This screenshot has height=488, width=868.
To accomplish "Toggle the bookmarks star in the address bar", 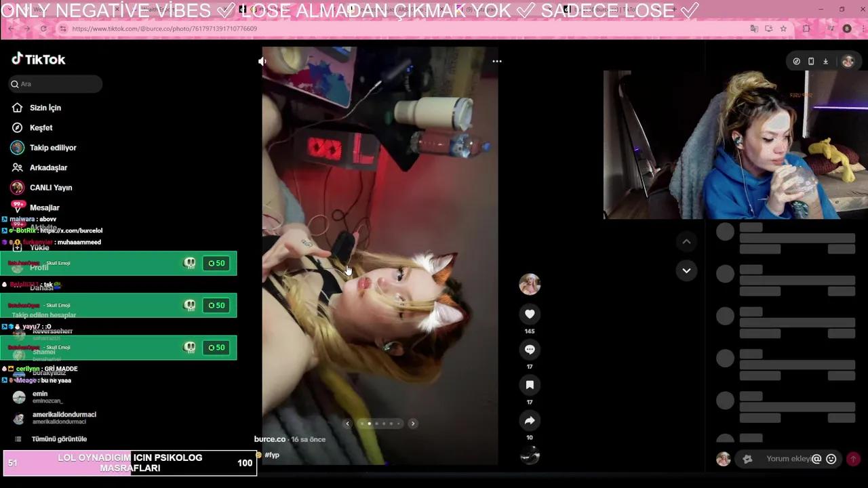I will [783, 28].
